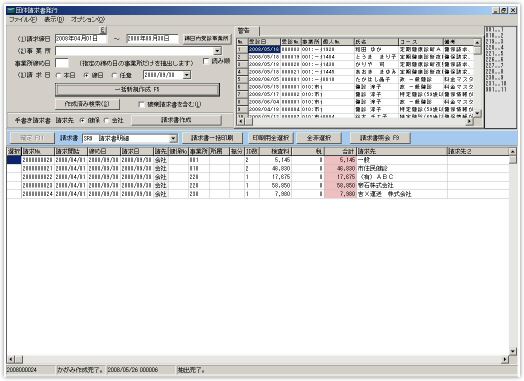
Task: Click the 氏名 column header in upper grid
Action: (376, 42)
